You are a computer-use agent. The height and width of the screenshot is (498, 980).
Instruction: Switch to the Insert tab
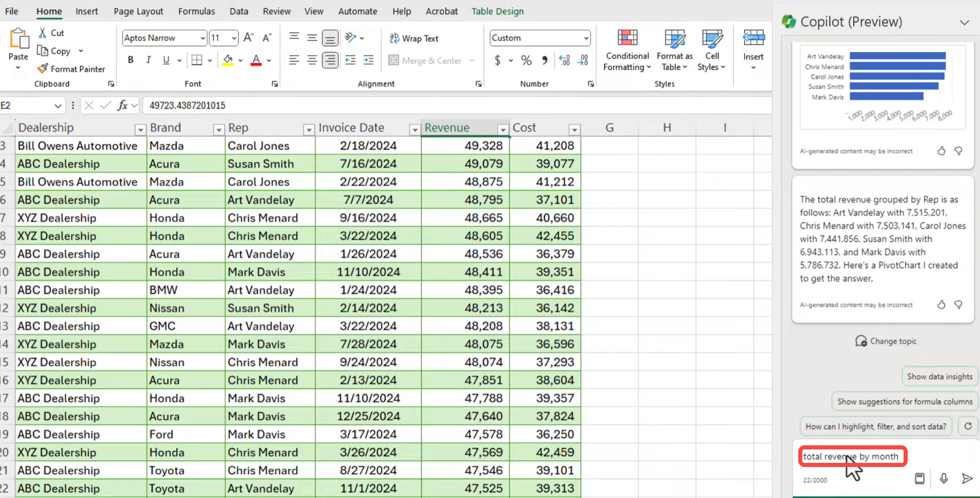tap(87, 11)
